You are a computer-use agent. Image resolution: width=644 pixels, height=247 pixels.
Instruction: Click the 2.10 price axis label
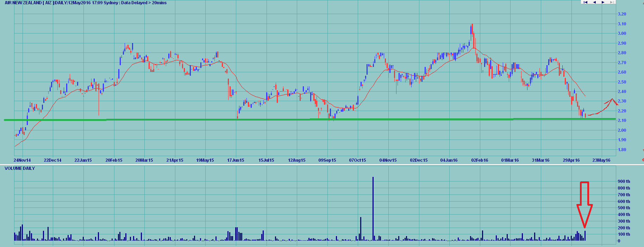tap(622, 121)
